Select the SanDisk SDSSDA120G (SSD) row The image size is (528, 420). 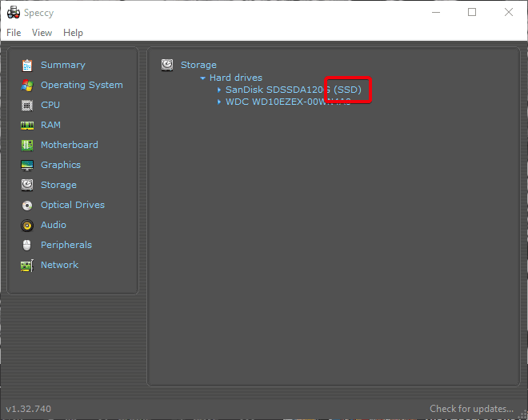(x=294, y=90)
